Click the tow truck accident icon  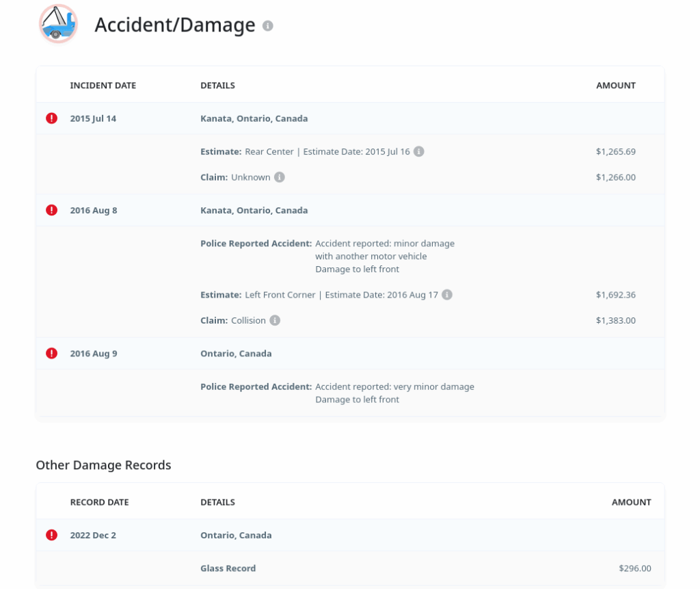(x=58, y=25)
